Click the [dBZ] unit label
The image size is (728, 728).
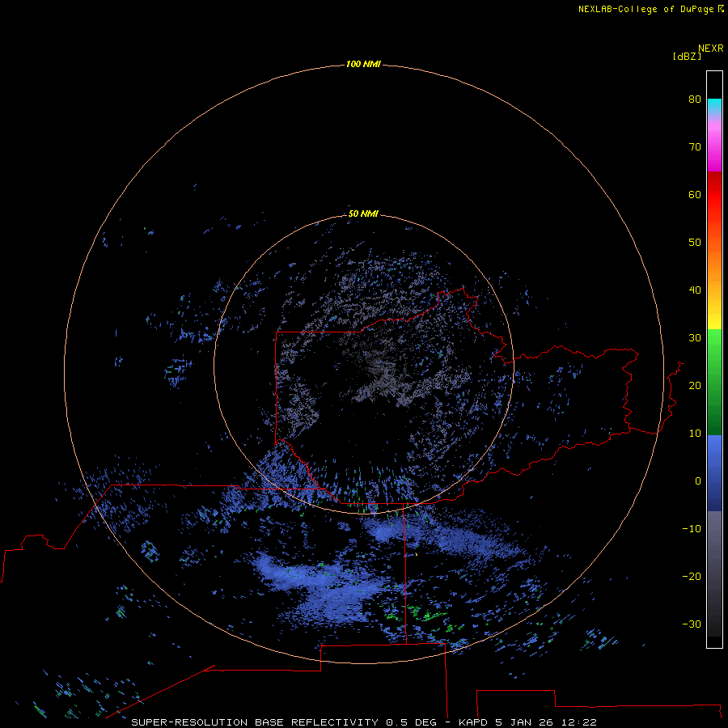687,57
